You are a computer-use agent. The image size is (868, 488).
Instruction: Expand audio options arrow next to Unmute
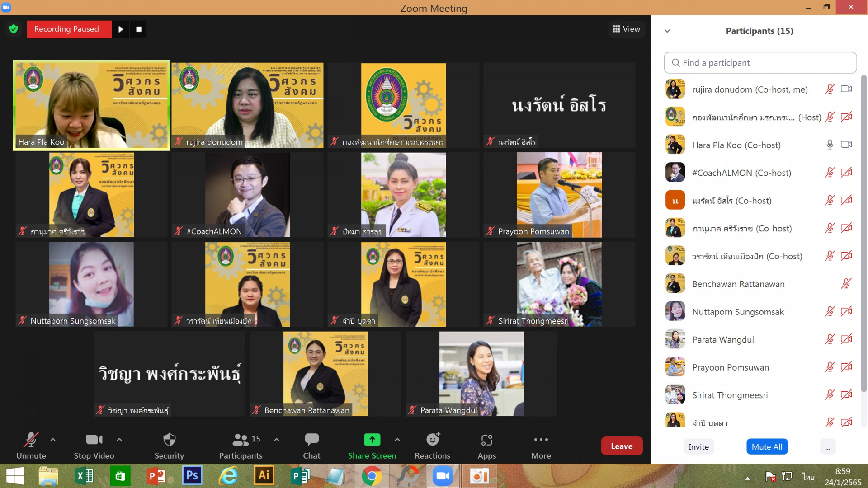(53, 439)
